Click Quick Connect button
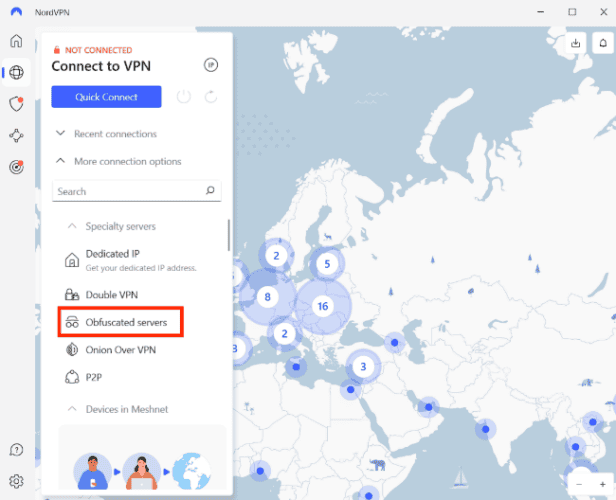616x500 pixels. (106, 97)
